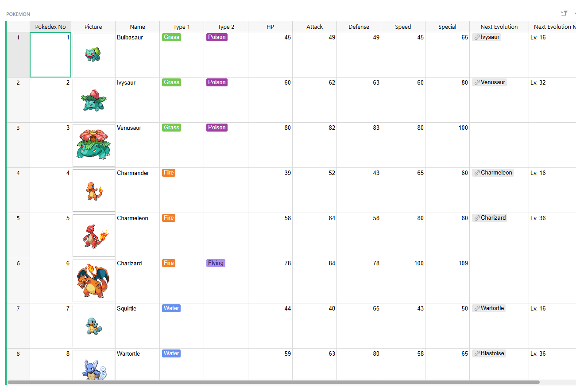Follow the Wartortle link in Squirtle's Next Evolution
This screenshot has height=392, width=576.
pos(489,308)
